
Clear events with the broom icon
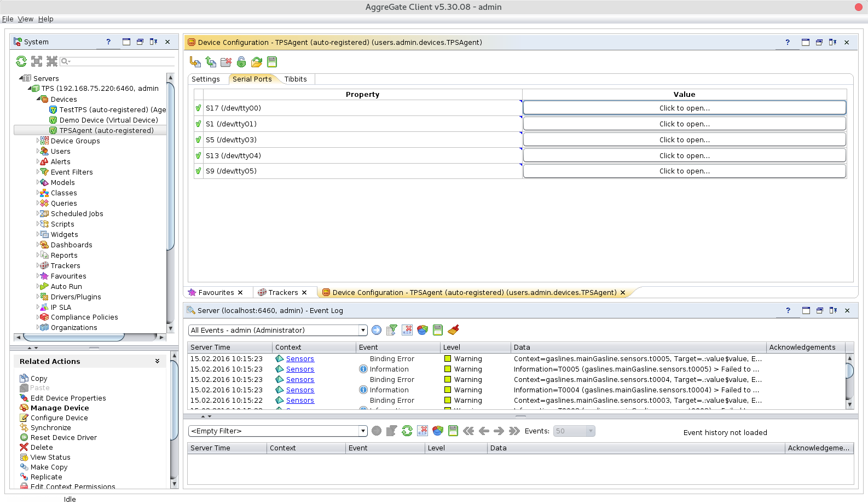click(x=453, y=330)
